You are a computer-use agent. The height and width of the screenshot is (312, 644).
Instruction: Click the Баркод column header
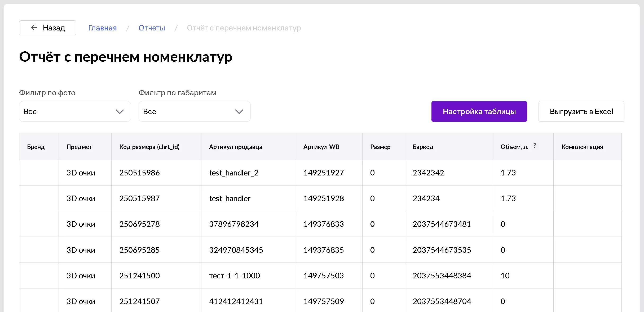(x=423, y=147)
